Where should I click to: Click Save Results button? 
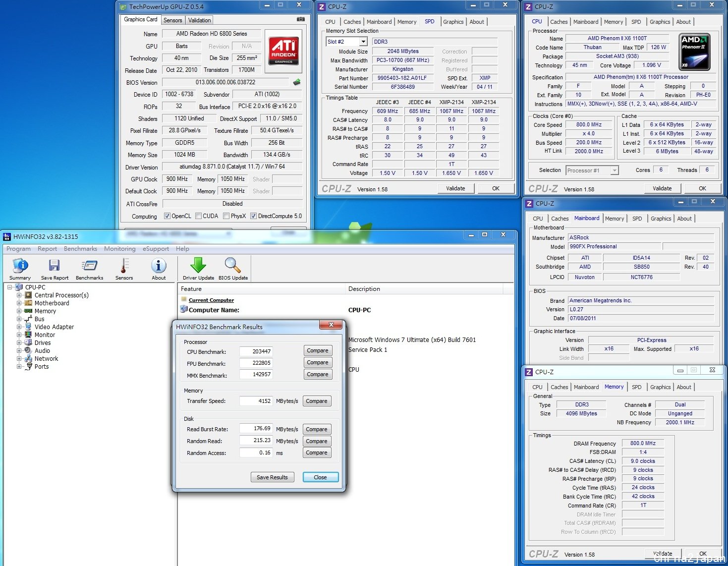tap(272, 477)
